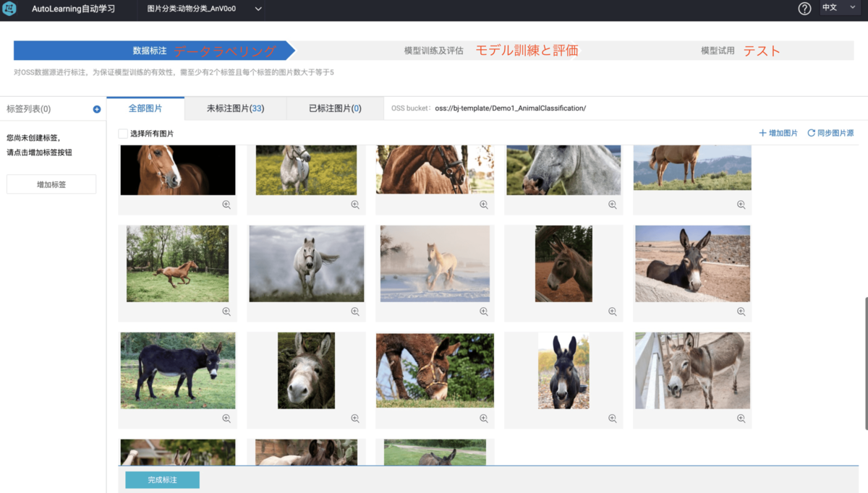
Task: Select the white horse in snow thumbnail
Action: coord(435,263)
